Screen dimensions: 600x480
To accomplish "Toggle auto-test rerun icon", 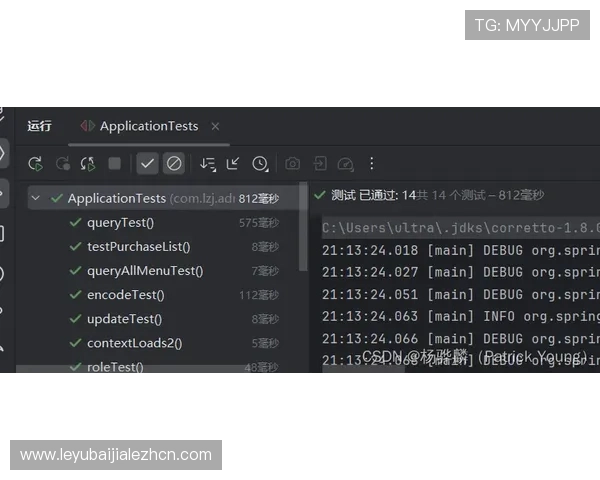I will coord(88,164).
